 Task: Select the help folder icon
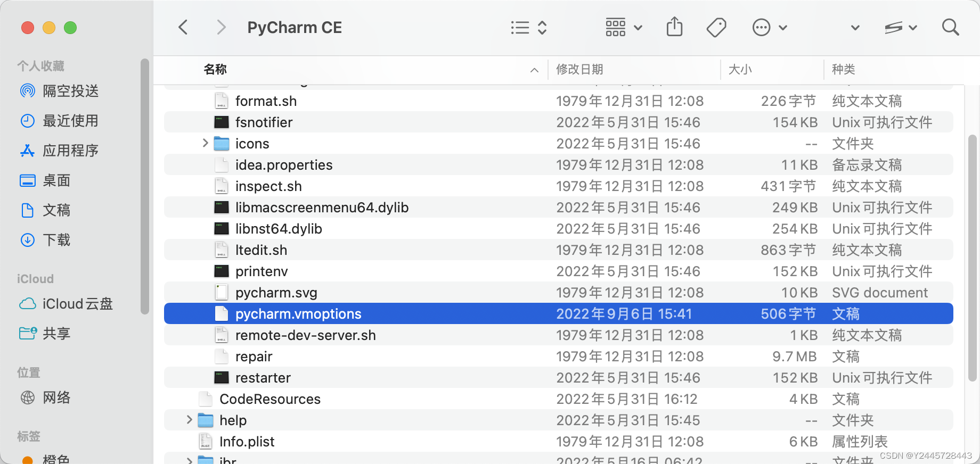[x=206, y=420]
